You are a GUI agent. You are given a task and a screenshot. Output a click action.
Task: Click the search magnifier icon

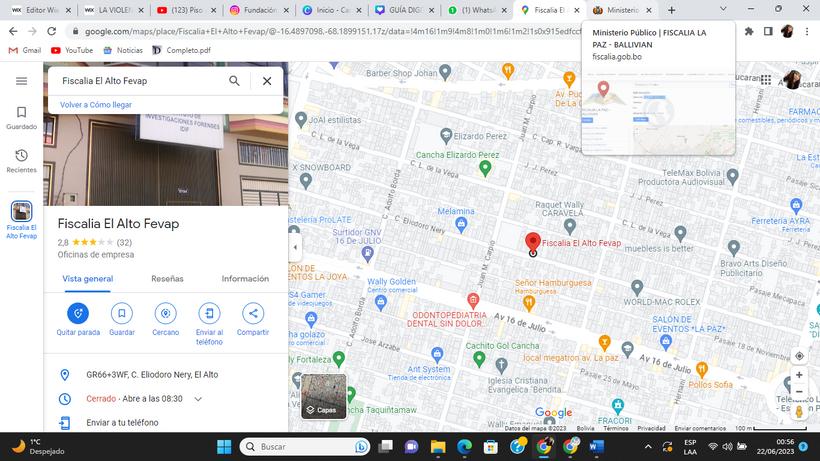pos(234,80)
